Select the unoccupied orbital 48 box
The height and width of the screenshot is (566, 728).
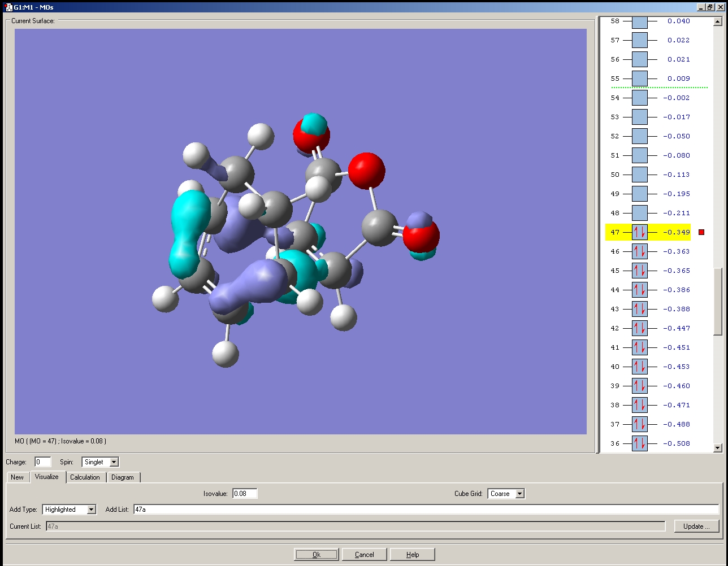(x=639, y=213)
